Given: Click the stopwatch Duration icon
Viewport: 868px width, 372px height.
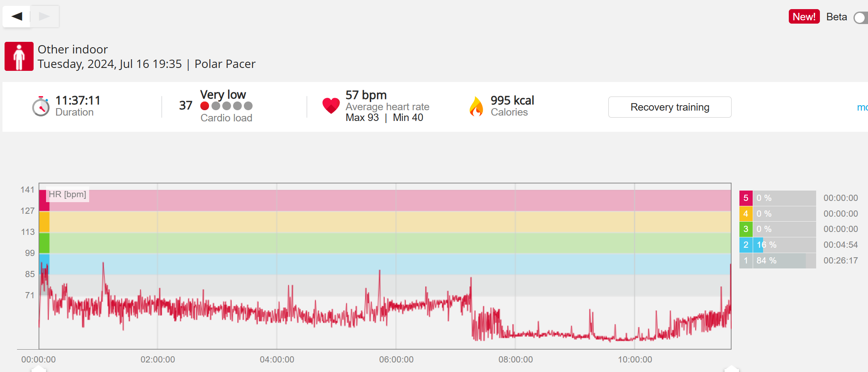Looking at the screenshot, I should pyautogui.click(x=41, y=106).
